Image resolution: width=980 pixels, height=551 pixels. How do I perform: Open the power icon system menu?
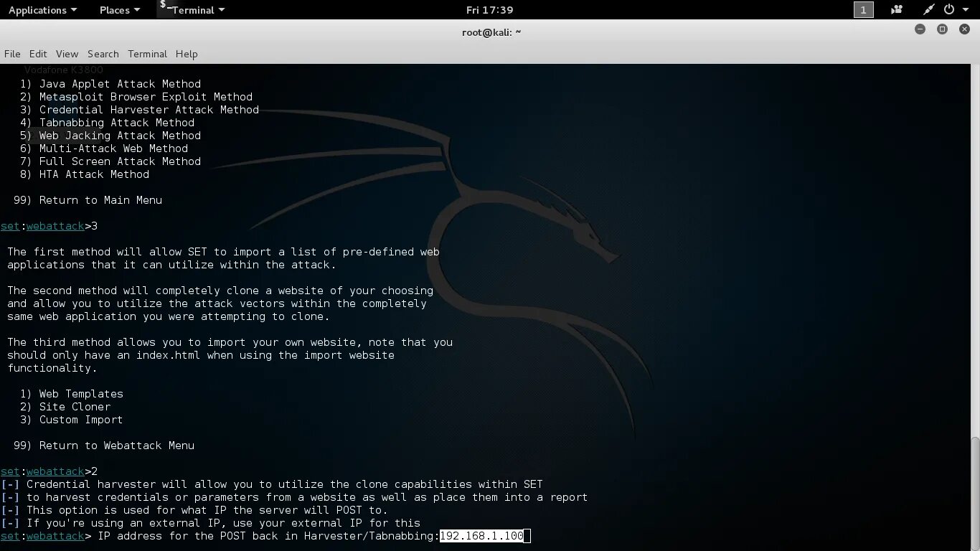[x=949, y=10]
